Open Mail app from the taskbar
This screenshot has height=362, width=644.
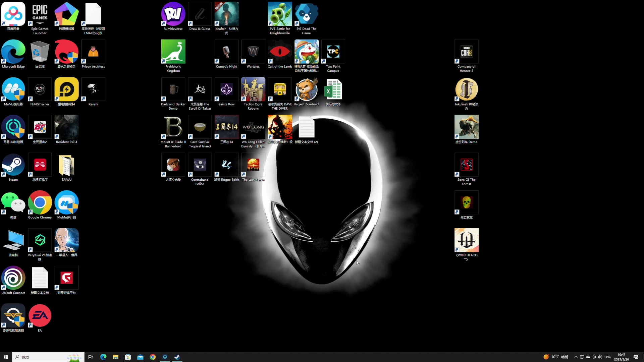coord(140,357)
